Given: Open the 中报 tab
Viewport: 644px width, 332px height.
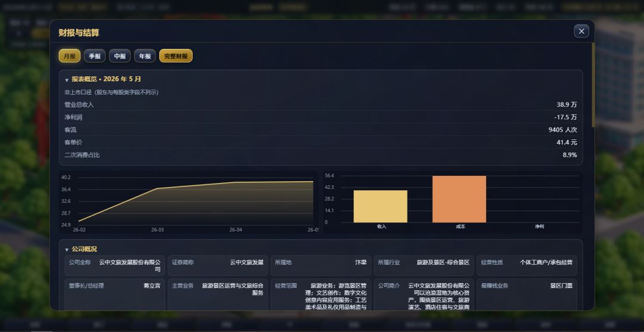Looking at the screenshot, I should tap(119, 56).
